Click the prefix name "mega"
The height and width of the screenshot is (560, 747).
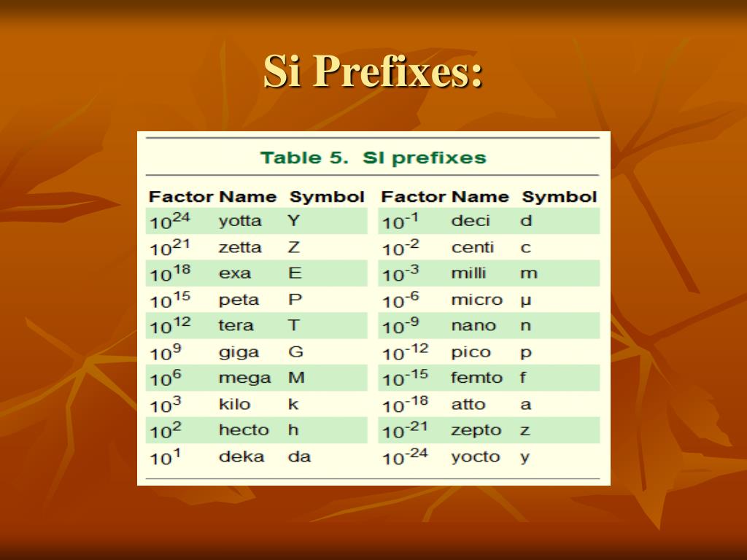click(x=244, y=378)
